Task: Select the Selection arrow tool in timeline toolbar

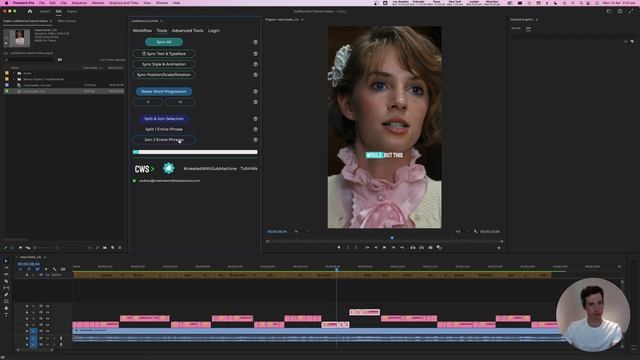Action: point(6,261)
